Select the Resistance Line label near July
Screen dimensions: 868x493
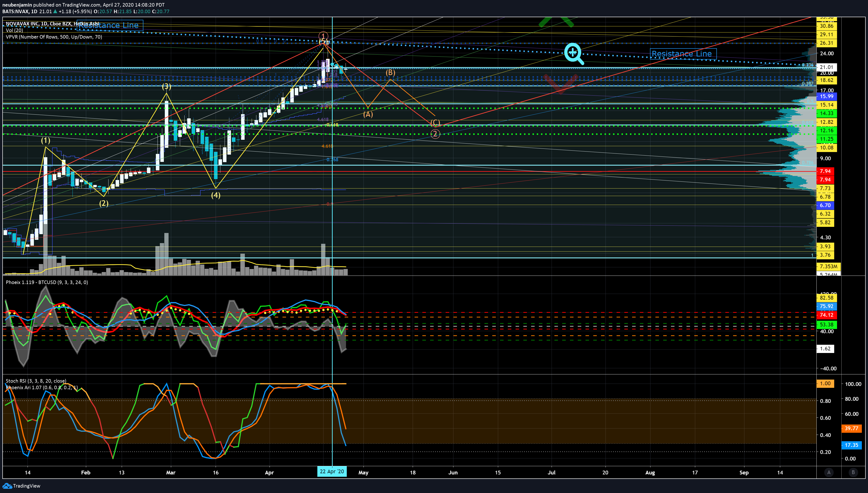tap(683, 54)
